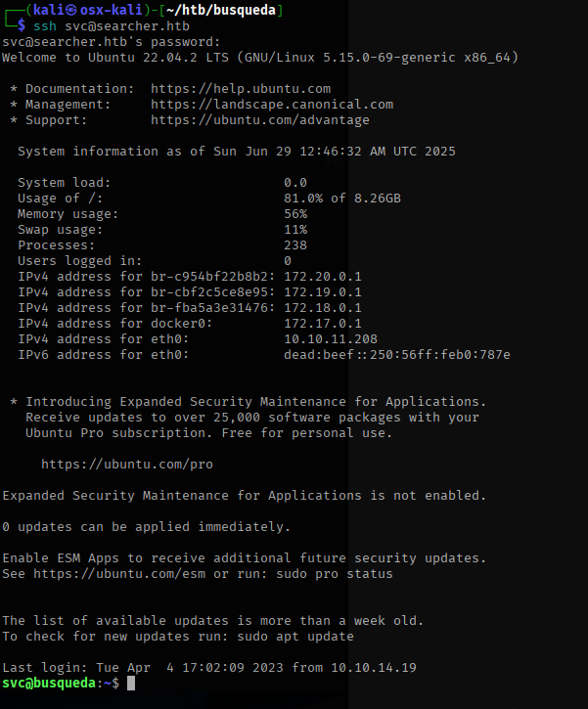Click the ubuntu.com/advantage support link
The height and width of the screenshot is (709, 588).
coord(260,120)
